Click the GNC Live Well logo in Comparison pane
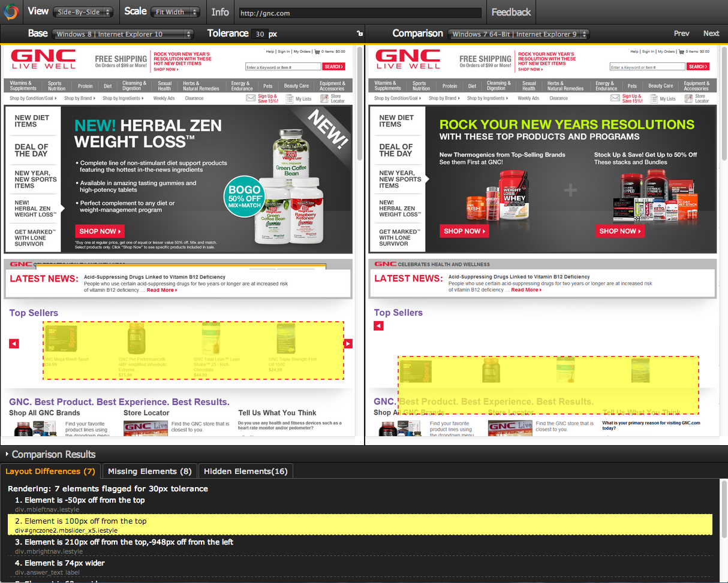Viewport: 728px width, 583px height. tap(408, 59)
